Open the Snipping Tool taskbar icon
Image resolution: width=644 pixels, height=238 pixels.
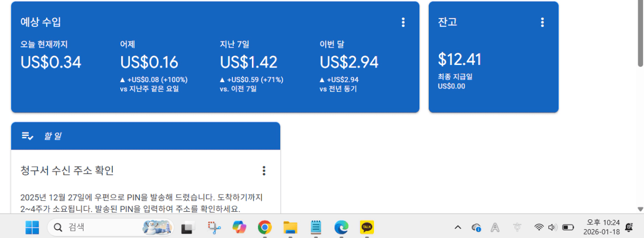(214, 227)
